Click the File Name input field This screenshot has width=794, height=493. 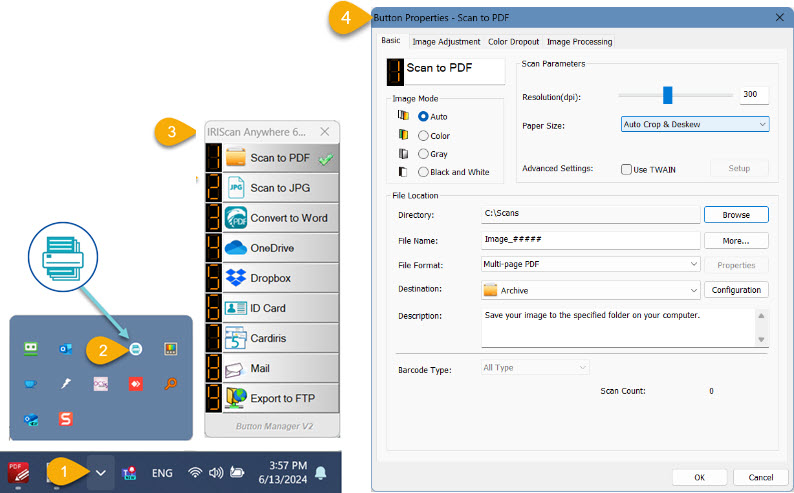click(x=590, y=240)
